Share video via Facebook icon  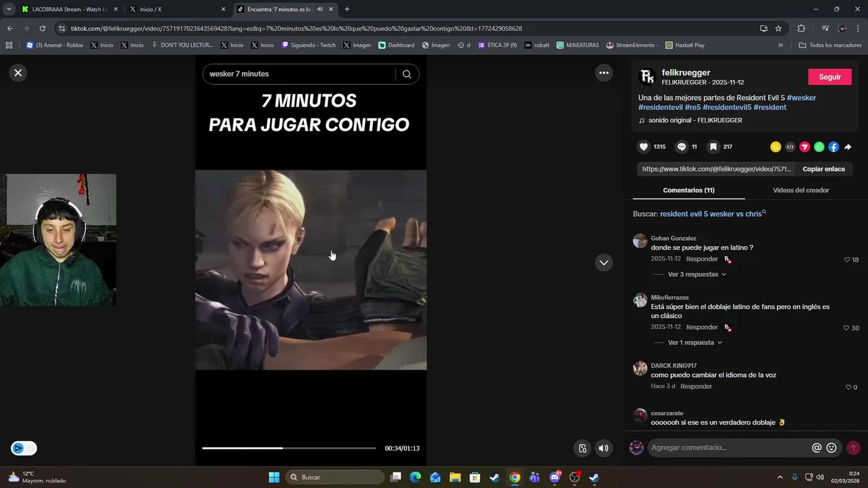click(833, 147)
